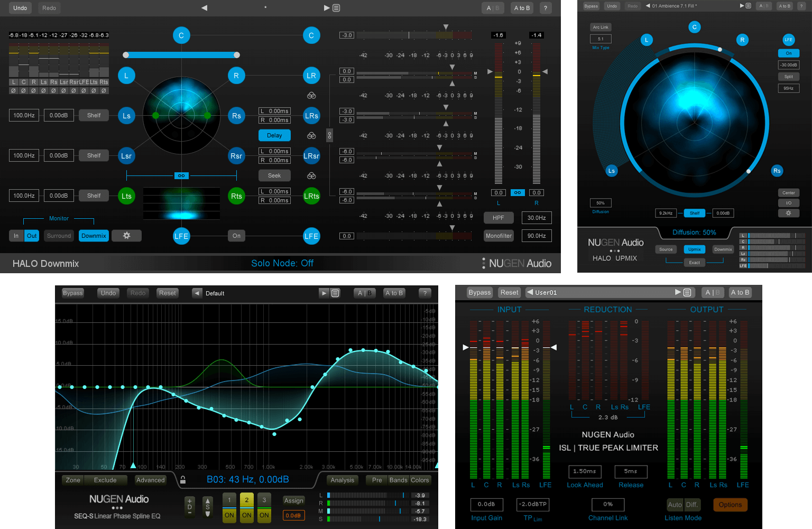Select the Colors tab in SEQ-S
Screen dimensions: 812x529
pos(420,480)
